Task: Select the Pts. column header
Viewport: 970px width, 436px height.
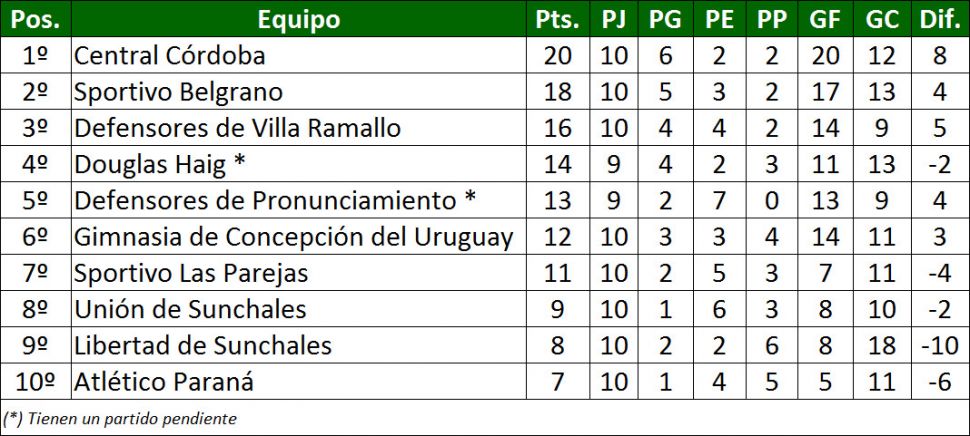Action: (557, 19)
